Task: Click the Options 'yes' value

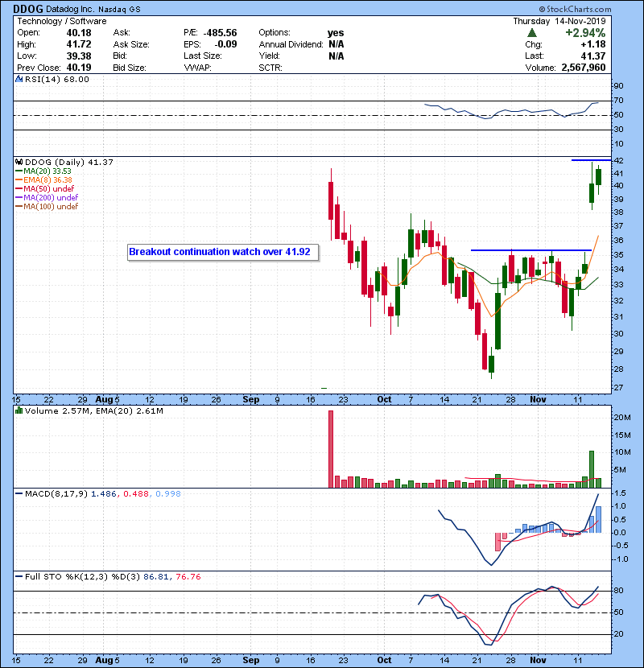Action: pos(336,33)
